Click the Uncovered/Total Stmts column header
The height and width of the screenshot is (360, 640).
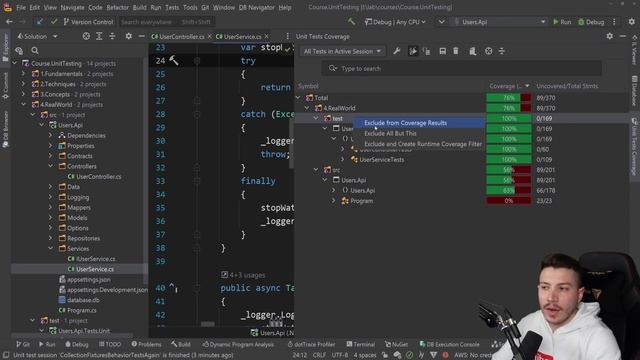click(x=567, y=86)
